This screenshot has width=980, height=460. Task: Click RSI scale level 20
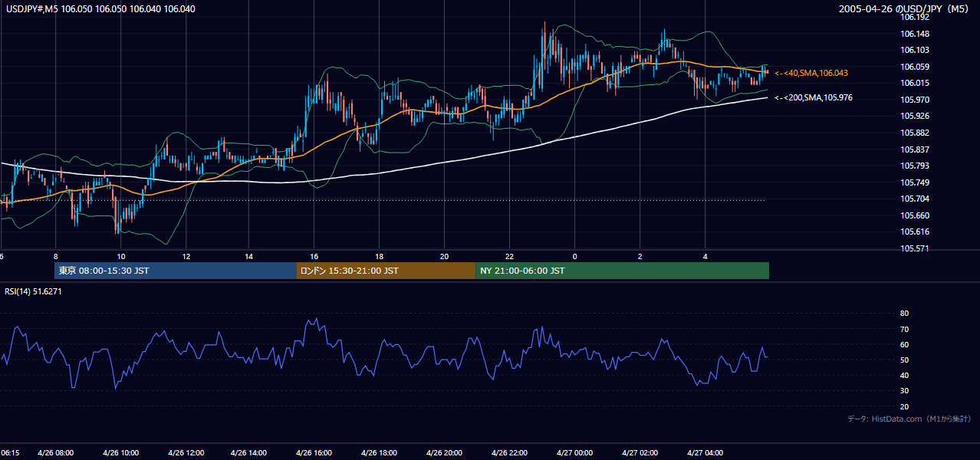tap(904, 407)
